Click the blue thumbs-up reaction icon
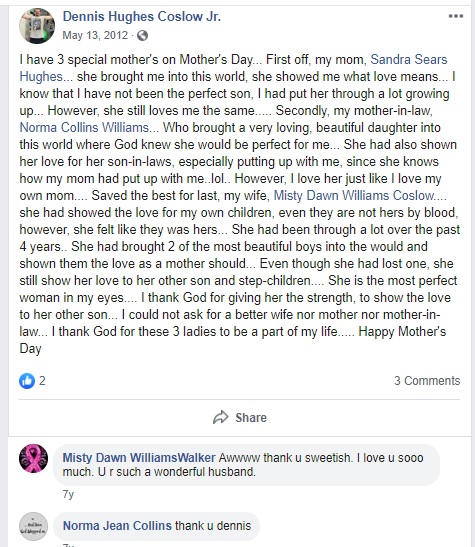 (27, 381)
